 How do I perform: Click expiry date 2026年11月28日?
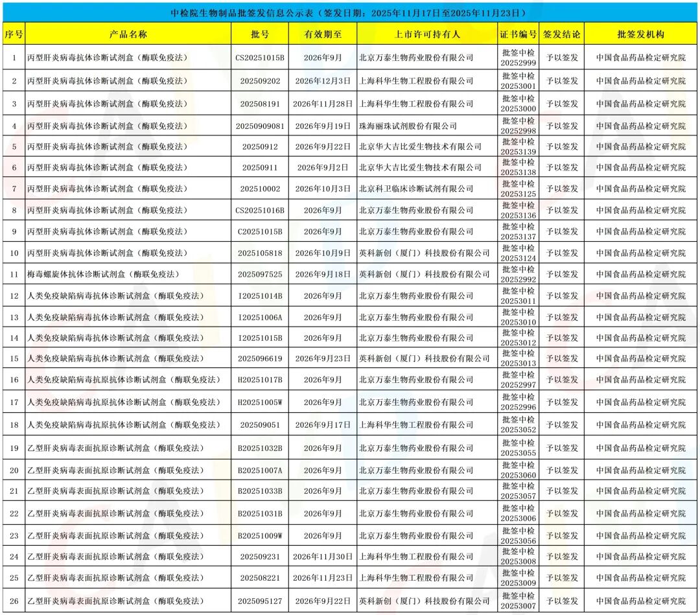click(323, 104)
